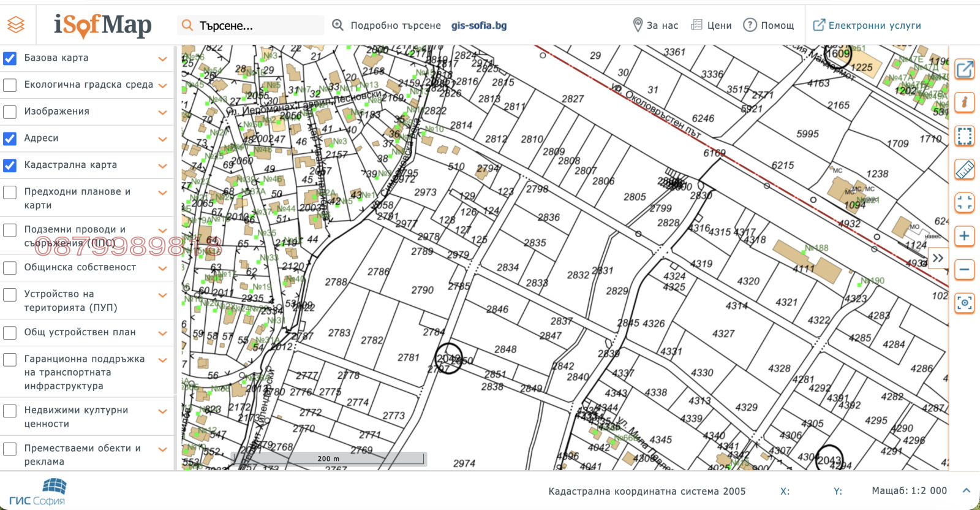Open the Цени menu item

pos(711,25)
